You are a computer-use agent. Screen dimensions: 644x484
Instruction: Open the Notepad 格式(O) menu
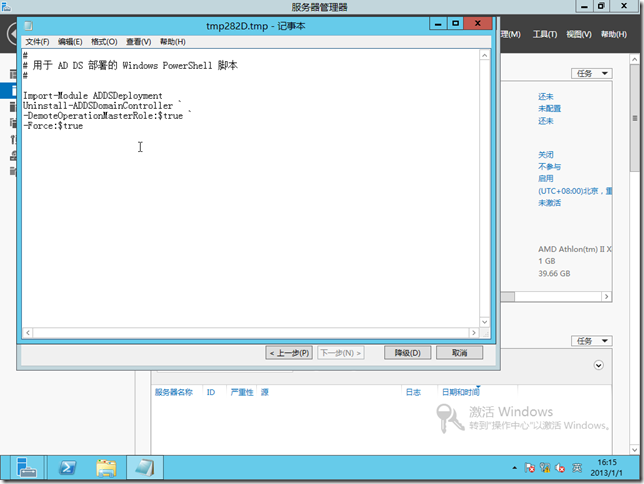tap(104, 42)
